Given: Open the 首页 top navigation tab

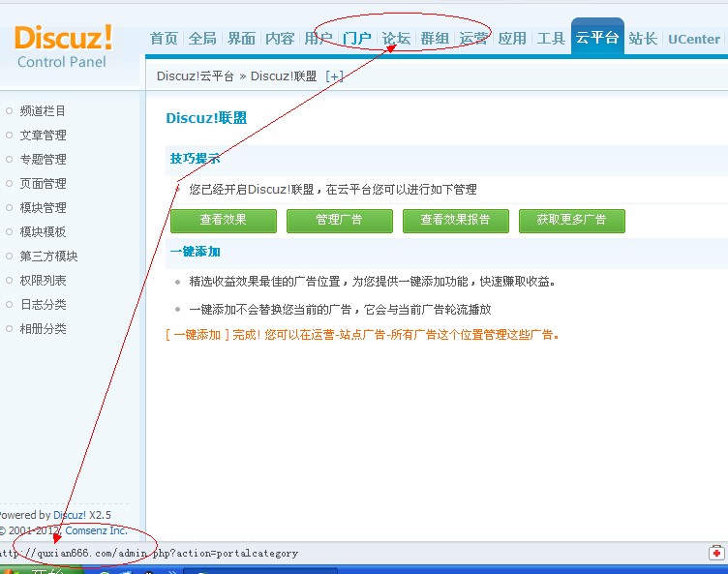Looking at the screenshot, I should (x=164, y=39).
